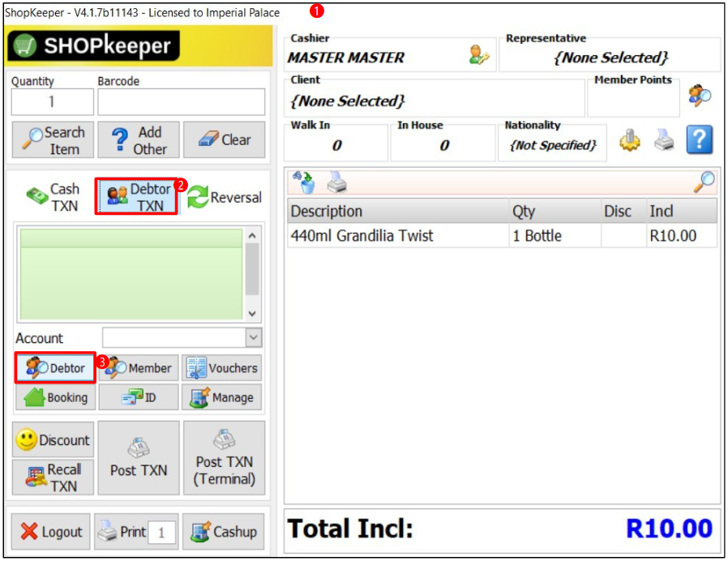The image size is (728, 561).
Task: Switch to Reversal mode
Action: click(225, 197)
